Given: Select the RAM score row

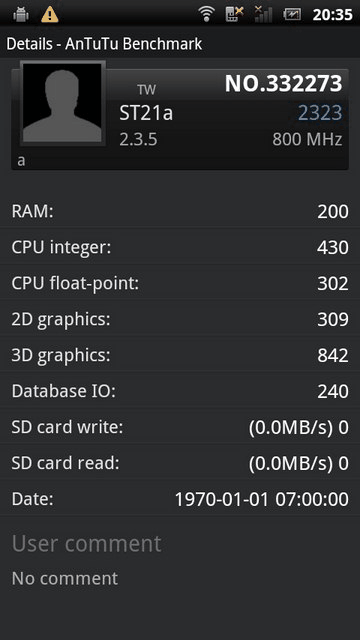Looking at the screenshot, I should click(180, 211).
